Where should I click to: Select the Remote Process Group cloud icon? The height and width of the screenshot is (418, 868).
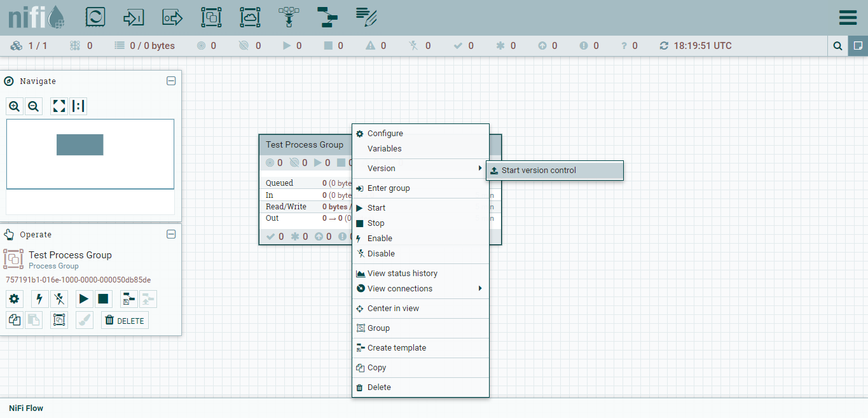coord(250,17)
